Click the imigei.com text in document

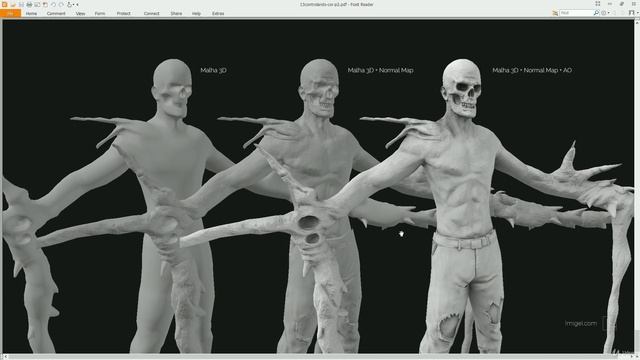coord(580,323)
